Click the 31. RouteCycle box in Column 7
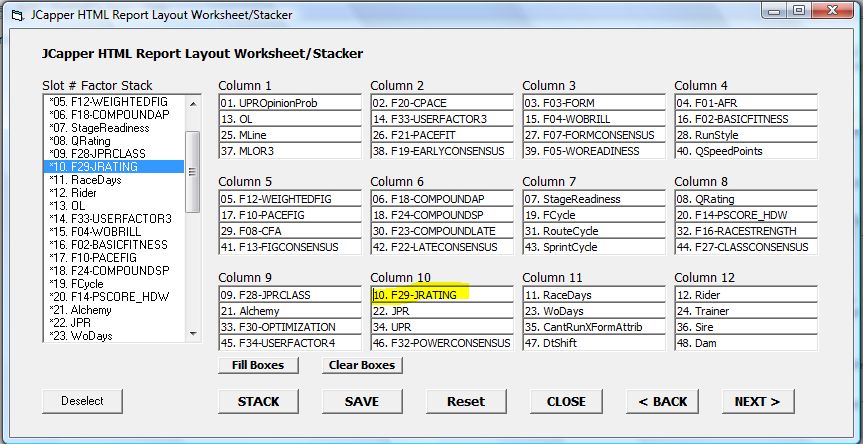Screen dimensions: 863x444 pyautogui.click(x=593, y=231)
